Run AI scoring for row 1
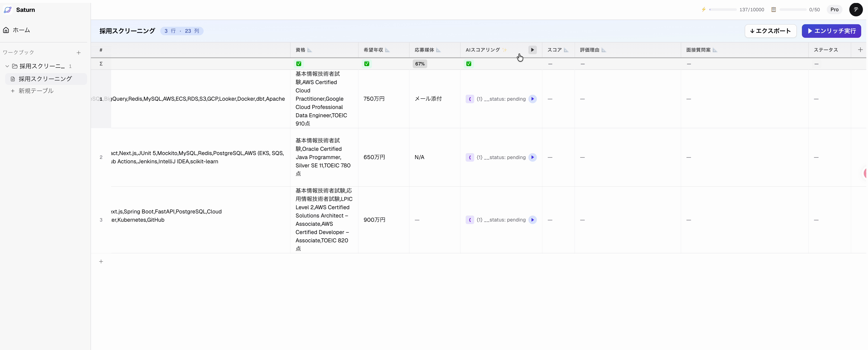 pos(532,99)
